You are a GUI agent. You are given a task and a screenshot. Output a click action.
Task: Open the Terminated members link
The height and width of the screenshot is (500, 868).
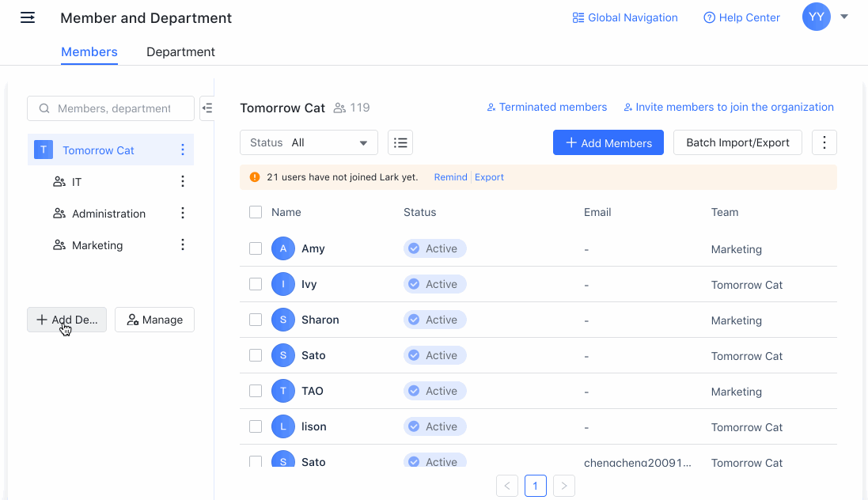(x=547, y=108)
